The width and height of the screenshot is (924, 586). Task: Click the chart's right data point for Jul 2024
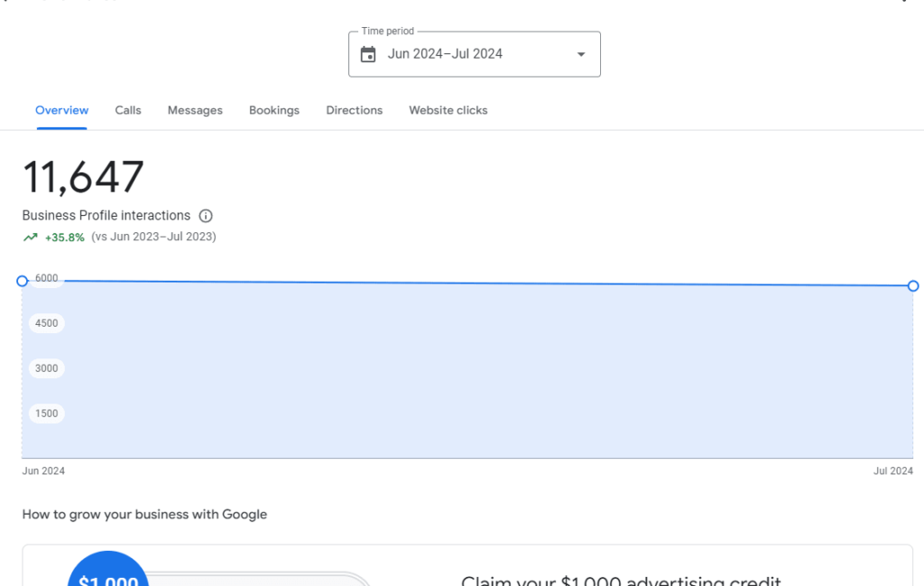(913, 286)
